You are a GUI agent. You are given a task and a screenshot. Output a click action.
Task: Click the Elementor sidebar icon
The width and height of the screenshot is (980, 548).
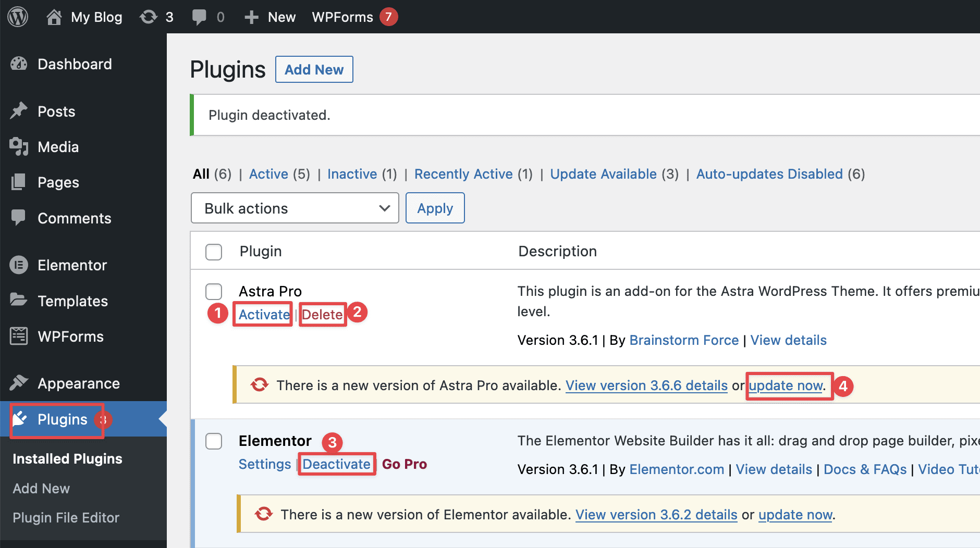pyautogui.click(x=19, y=265)
